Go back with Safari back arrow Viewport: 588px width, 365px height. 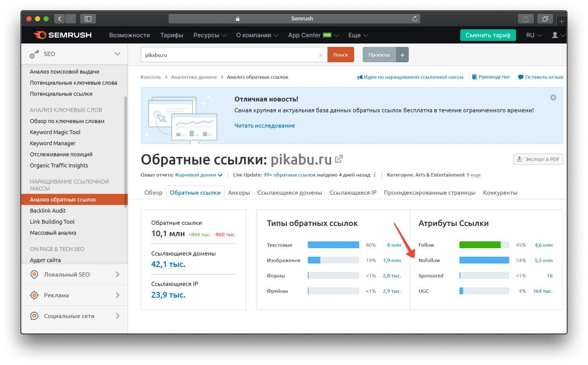(x=60, y=19)
